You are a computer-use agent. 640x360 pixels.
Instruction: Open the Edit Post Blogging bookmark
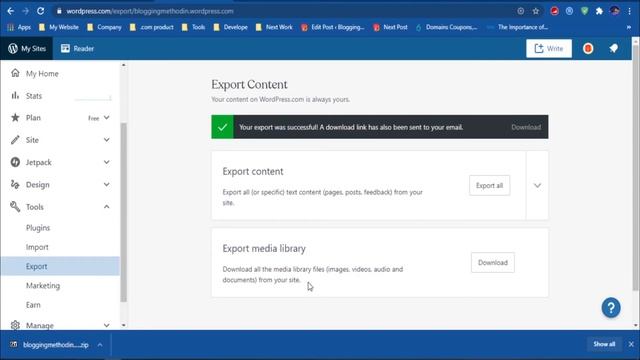(x=333, y=27)
